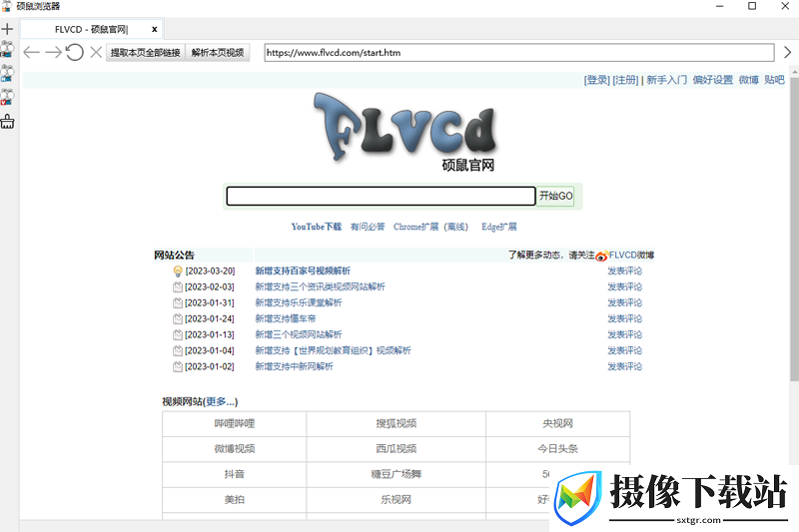Focus the video URL search box
Screen dimensions: 799x532
pyautogui.click(x=381, y=196)
